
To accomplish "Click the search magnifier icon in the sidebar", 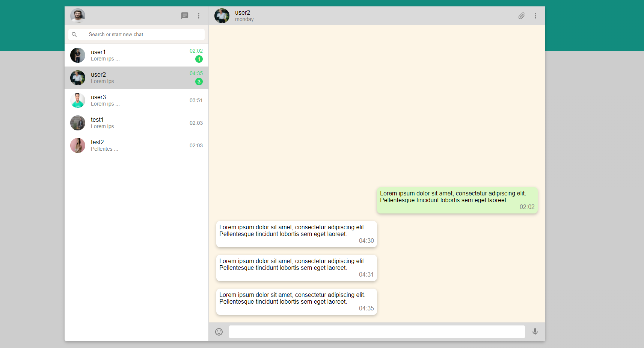I will pos(74,34).
